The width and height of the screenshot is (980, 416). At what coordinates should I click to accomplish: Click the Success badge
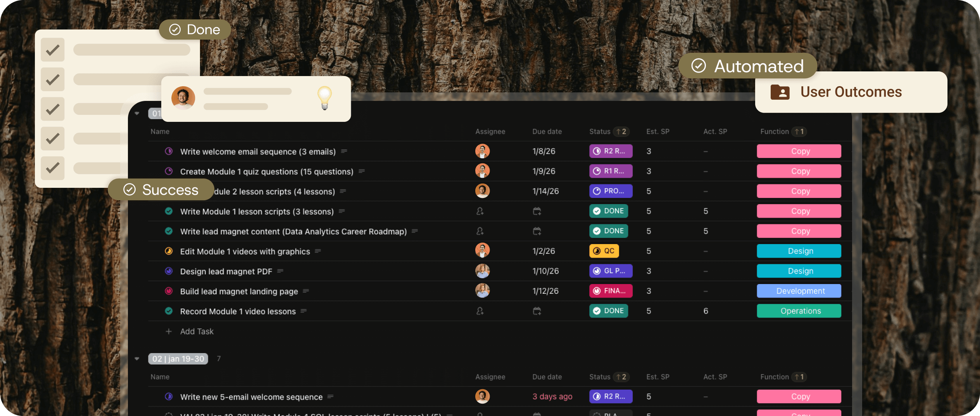[161, 190]
